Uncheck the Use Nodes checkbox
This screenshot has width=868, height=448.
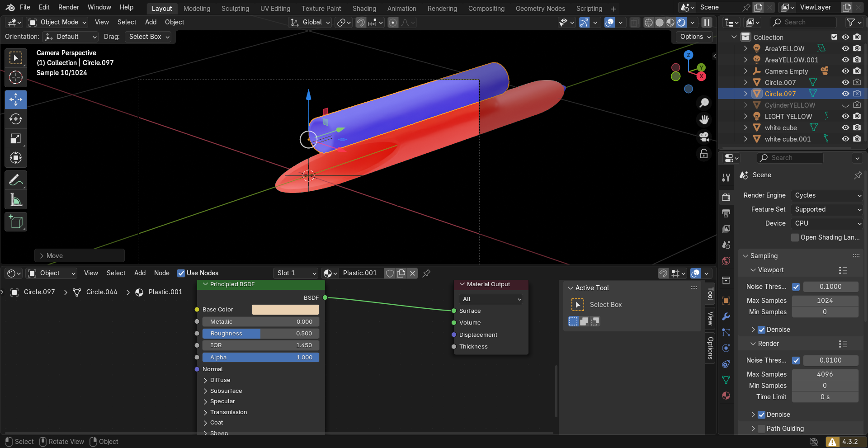[x=181, y=273]
